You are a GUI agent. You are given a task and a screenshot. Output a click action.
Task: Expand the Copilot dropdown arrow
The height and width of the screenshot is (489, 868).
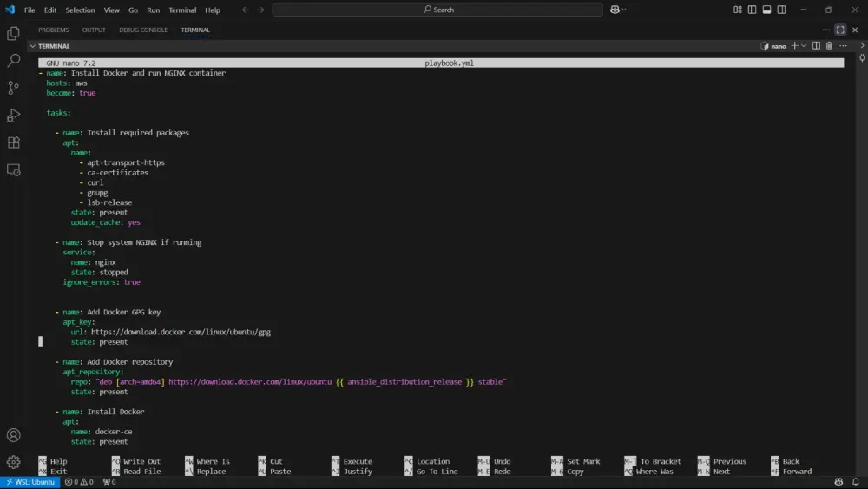pos(624,10)
